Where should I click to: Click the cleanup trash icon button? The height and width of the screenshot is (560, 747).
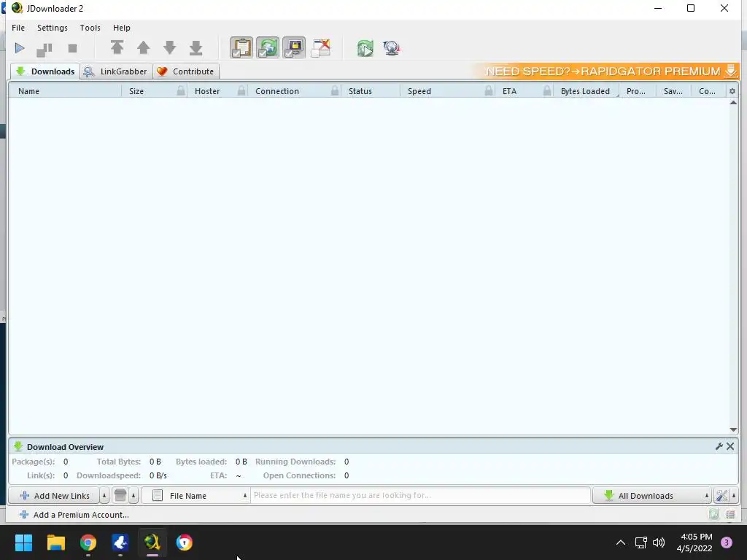[120, 496]
